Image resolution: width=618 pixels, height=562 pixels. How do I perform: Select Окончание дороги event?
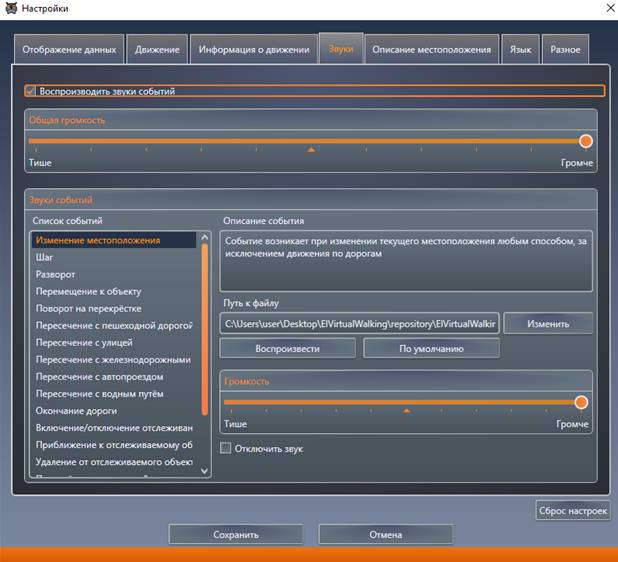[x=114, y=411]
